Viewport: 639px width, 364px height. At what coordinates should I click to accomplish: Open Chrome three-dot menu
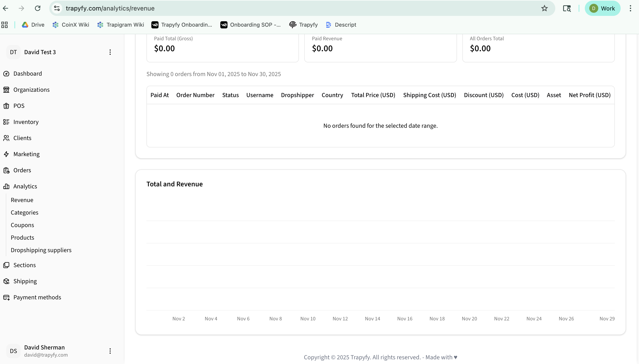click(x=630, y=8)
